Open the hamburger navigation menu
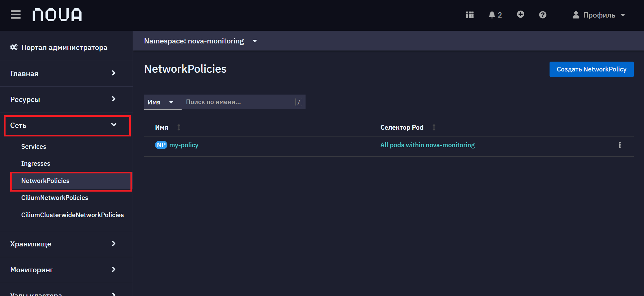This screenshot has height=296, width=644. click(x=16, y=14)
